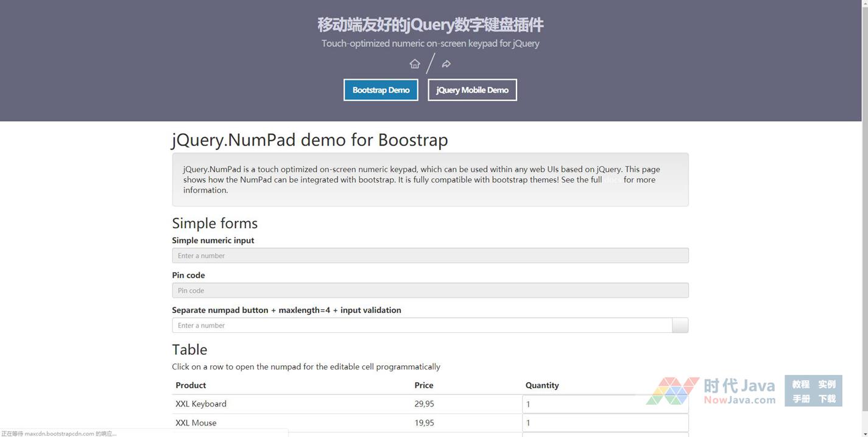The width and height of the screenshot is (868, 437).
Task: Click the blank numpad button beside input
Action: pyautogui.click(x=680, y=326)
